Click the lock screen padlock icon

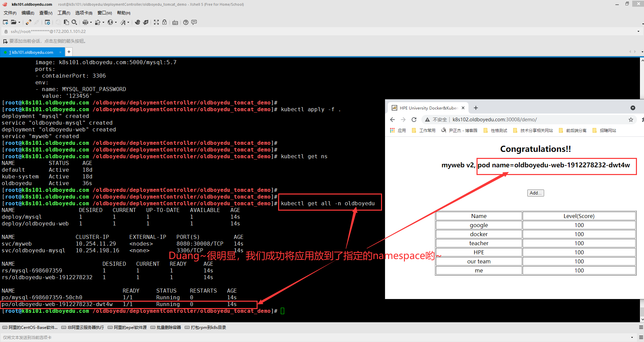coord(164,22)
